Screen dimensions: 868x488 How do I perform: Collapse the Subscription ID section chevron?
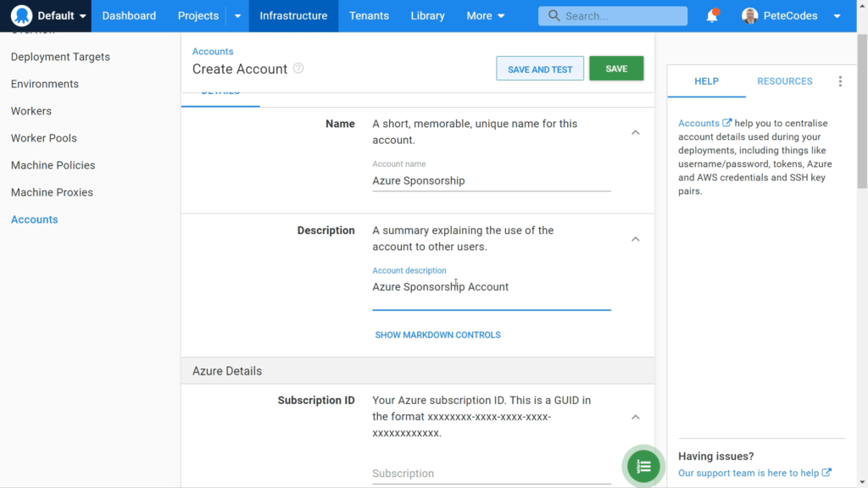tap(636, 417)
